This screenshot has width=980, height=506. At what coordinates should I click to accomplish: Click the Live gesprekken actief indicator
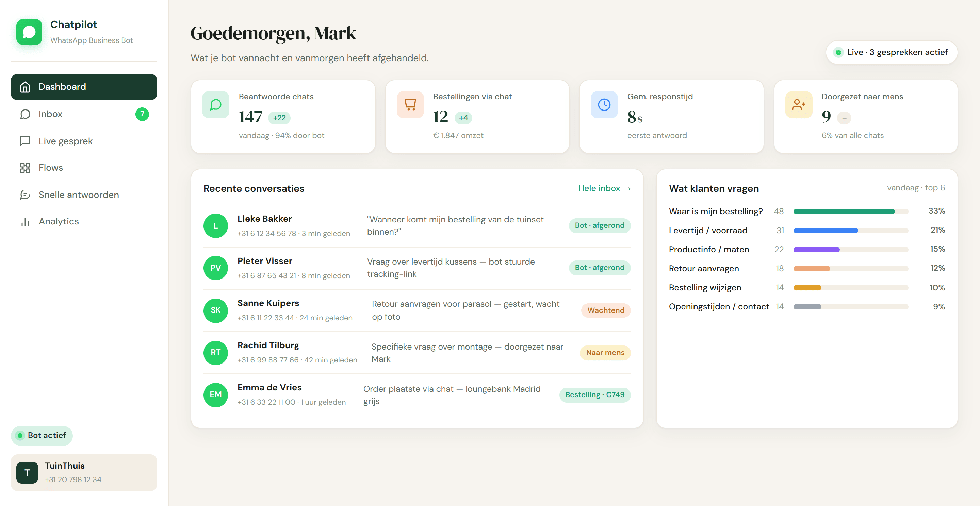[892, 52]
